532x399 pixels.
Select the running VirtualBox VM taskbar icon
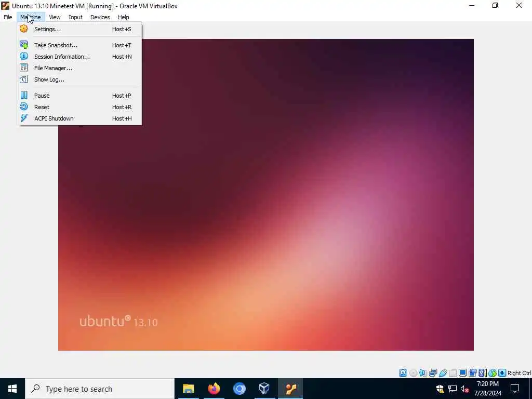pos(290,389)
